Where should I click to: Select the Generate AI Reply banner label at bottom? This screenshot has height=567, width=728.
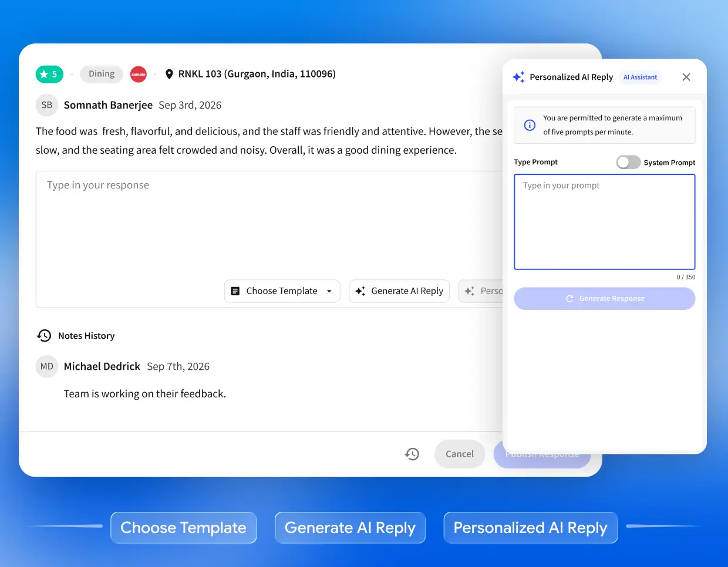[350, 528]
